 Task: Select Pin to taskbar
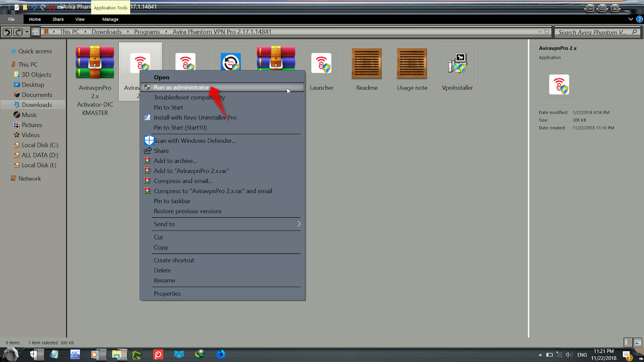[222, 201]
